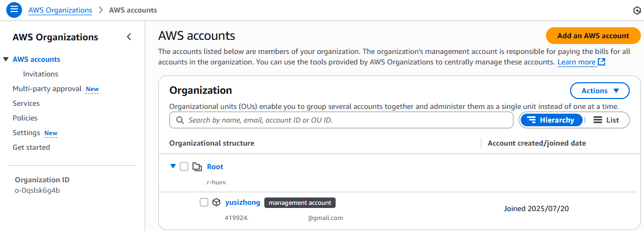Open Policies in sidebar
The width and height of the screenshot is (644, 231).
pyautogui.click(x=25, y=118)
